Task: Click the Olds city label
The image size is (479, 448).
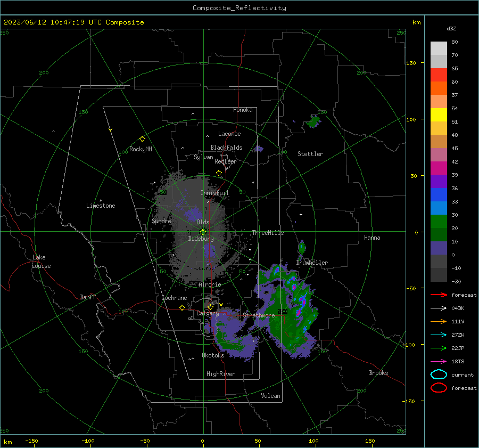Action: 203,222
